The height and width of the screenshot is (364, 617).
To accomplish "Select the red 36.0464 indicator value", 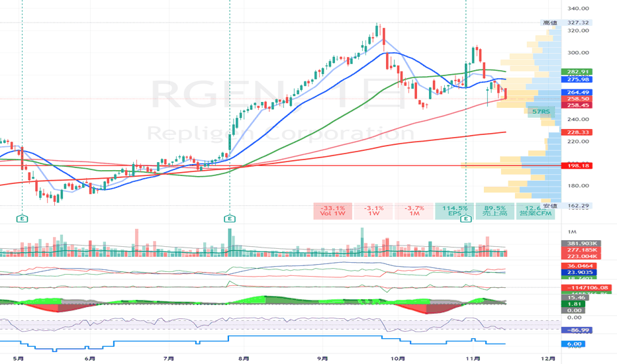I will [x=580, y=266].
